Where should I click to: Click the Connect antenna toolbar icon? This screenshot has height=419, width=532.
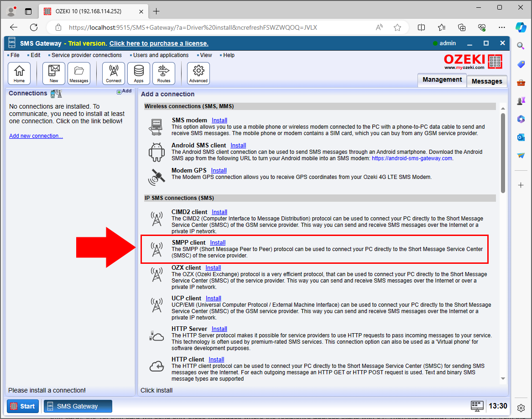113,73
